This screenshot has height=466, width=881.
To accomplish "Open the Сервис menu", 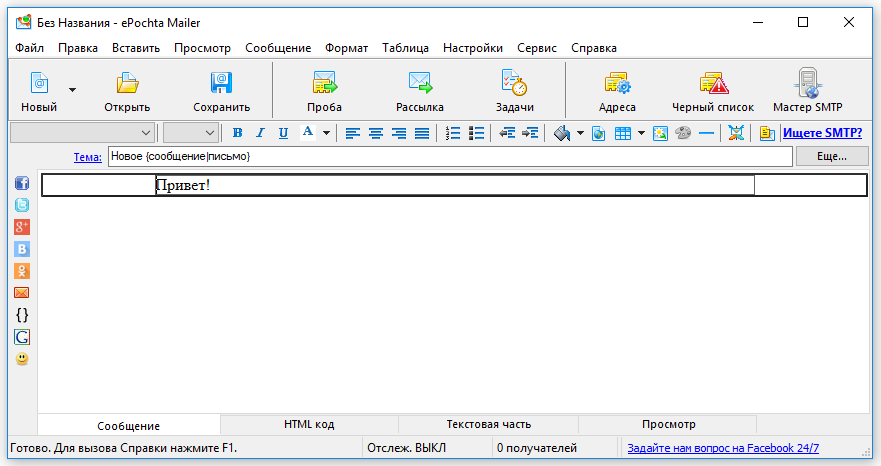I will pos(537,48).
